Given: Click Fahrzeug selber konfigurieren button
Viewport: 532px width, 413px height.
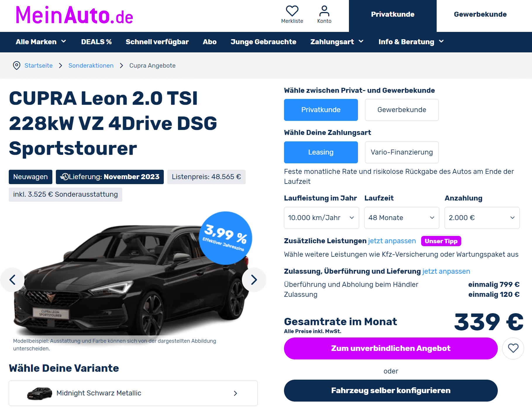Looking at the screenshot, I should click(391, 390).
